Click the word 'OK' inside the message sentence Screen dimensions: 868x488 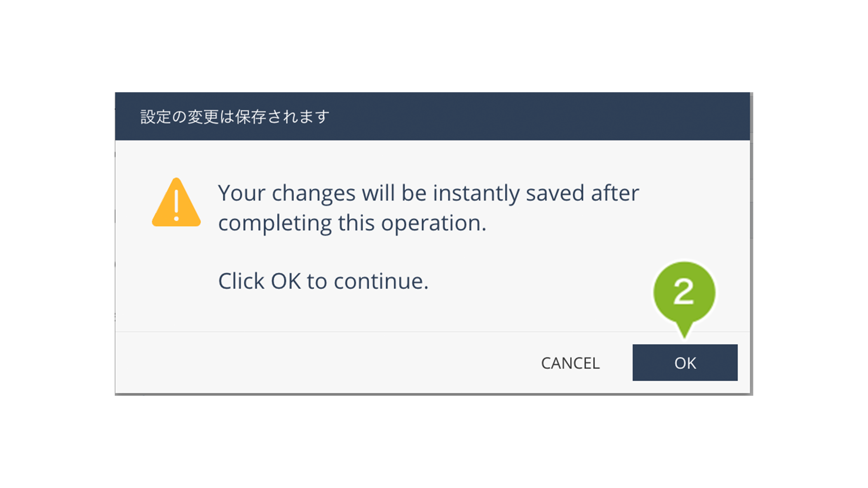tap(286, 281)
